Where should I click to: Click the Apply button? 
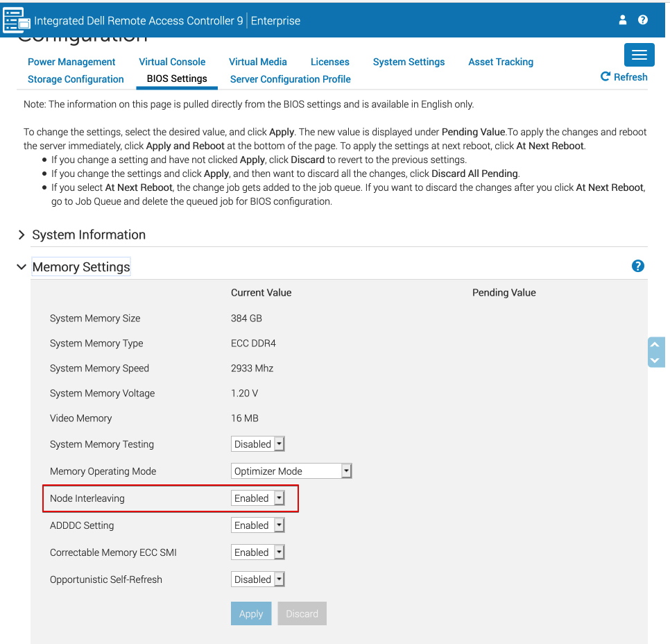[x=251, y=613]
